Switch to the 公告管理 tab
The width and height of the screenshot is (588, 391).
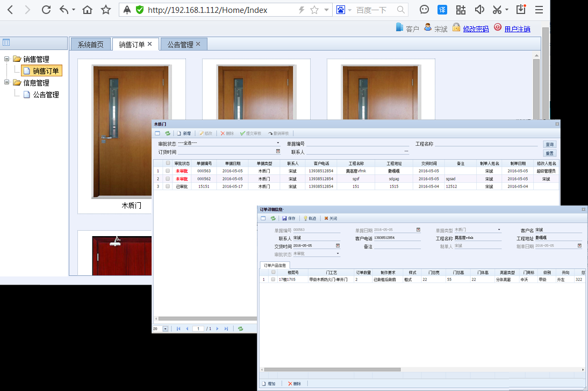point(180,45)
